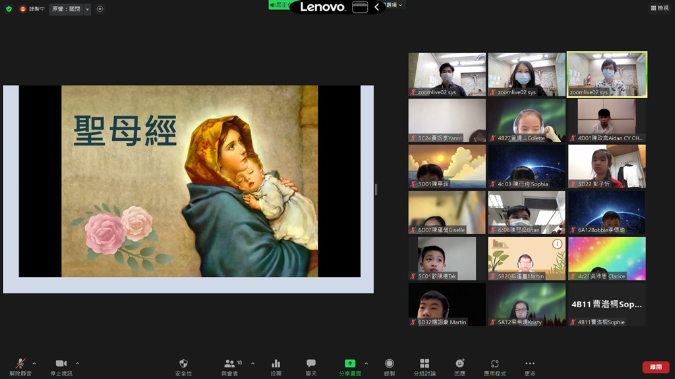Expand the arrow next to Participants
The width and height of the screenshot is (675, 379).
pyautogui.click(x=253, y=363)
